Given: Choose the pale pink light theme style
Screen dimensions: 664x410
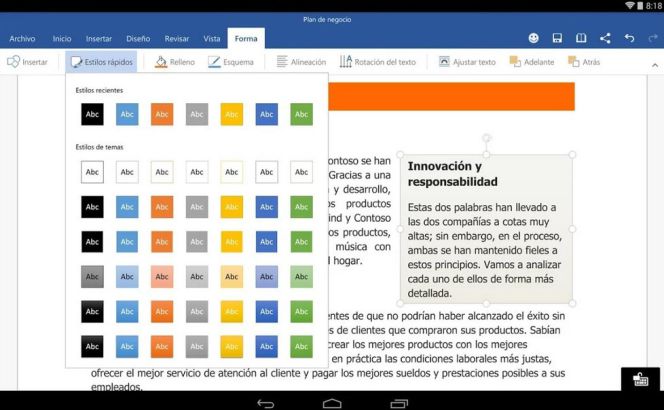Looking at the screenshot, I should 162,277.
